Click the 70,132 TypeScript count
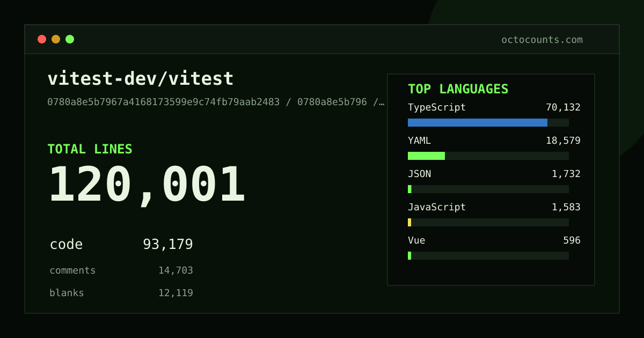The image size is (644, 338). coord(563,107)
